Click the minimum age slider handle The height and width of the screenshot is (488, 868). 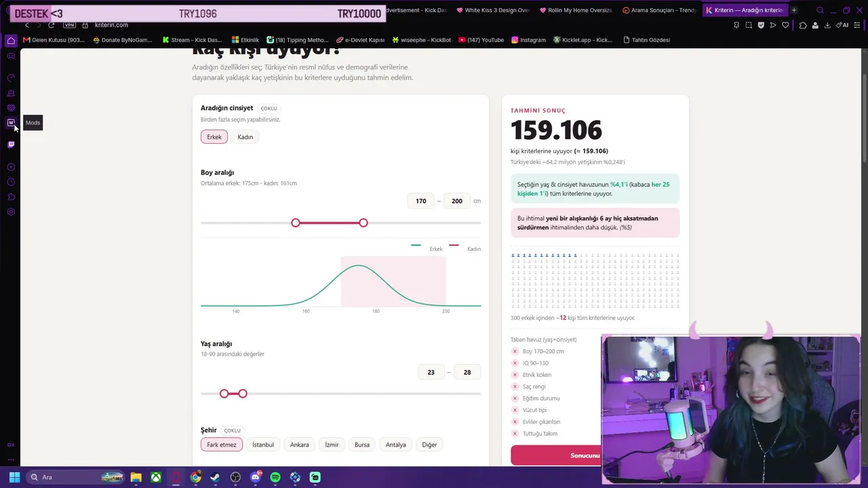click(x=224, y=394)
